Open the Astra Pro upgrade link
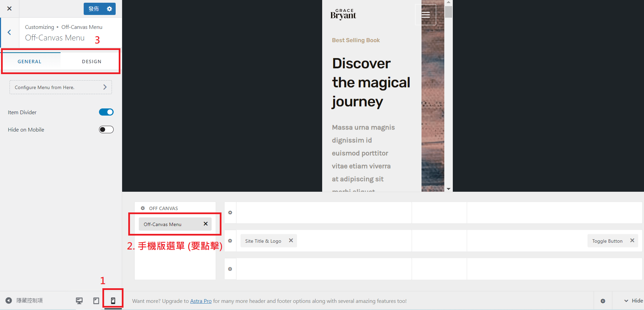Viewport: 644px width, 310px height. click(201, 301)
